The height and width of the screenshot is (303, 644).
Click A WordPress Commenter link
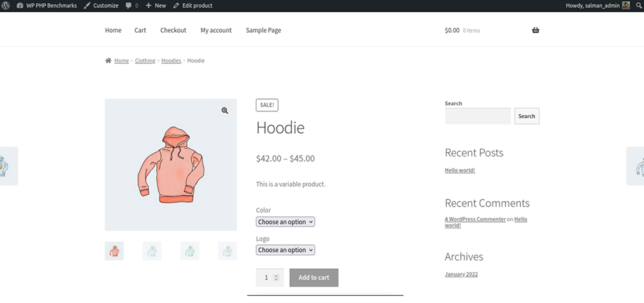(475, 219)
